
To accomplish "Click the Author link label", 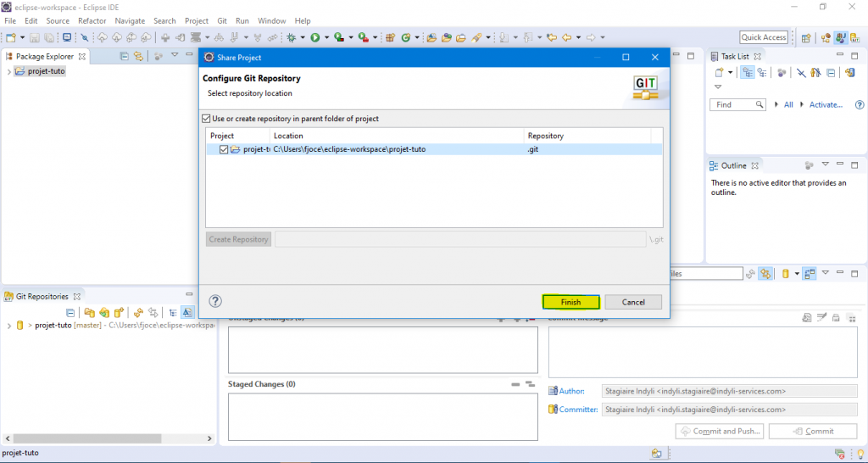I will point(571,391).
